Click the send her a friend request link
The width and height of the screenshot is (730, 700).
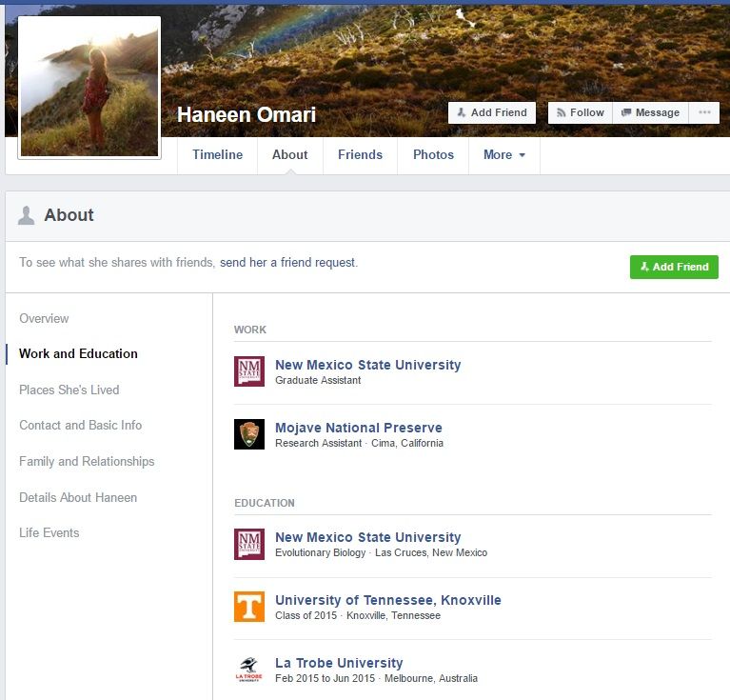tap(288, 262)
